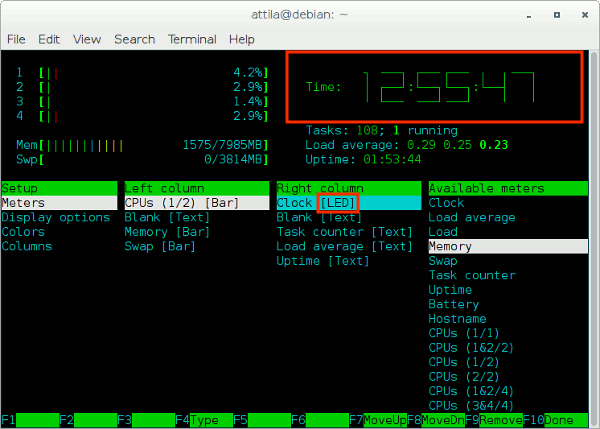Open the Terminal menu
Viewport: 600px width, 429px height.
[192, 39]
